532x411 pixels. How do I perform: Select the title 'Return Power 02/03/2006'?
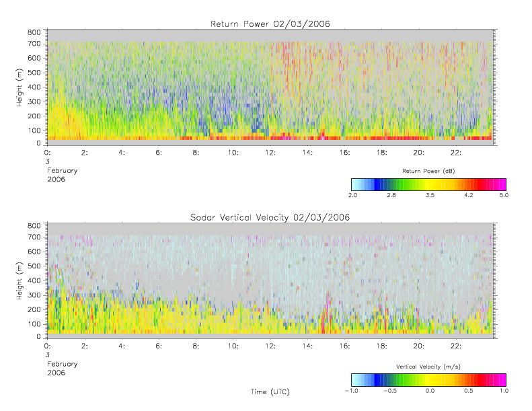tap(270, 24)
